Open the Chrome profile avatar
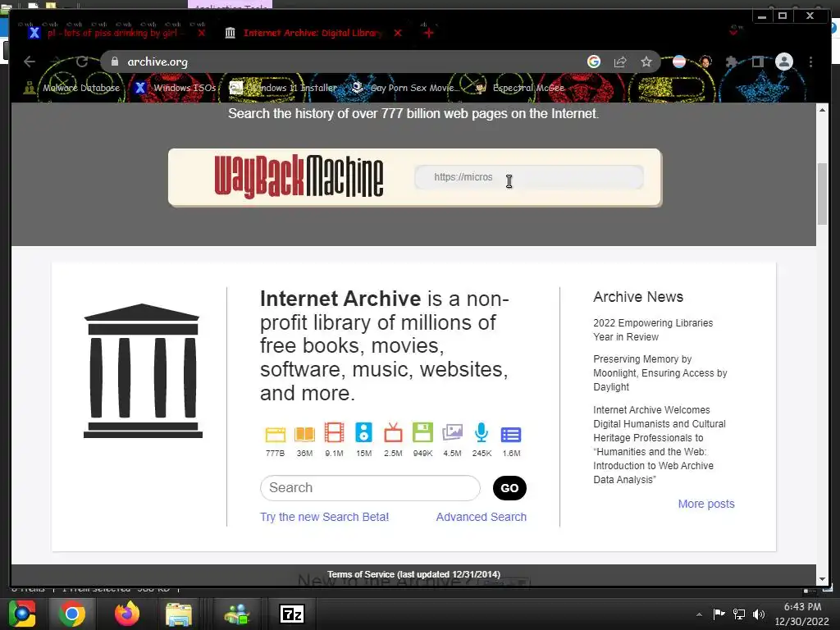This screenshot has width=840, height=630. (x=784, y=62)
